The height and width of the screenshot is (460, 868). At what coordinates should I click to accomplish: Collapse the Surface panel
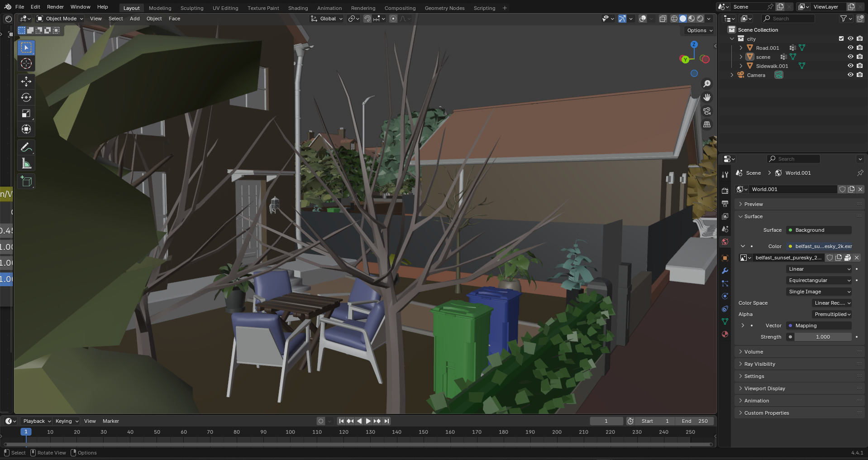point(799,216)
